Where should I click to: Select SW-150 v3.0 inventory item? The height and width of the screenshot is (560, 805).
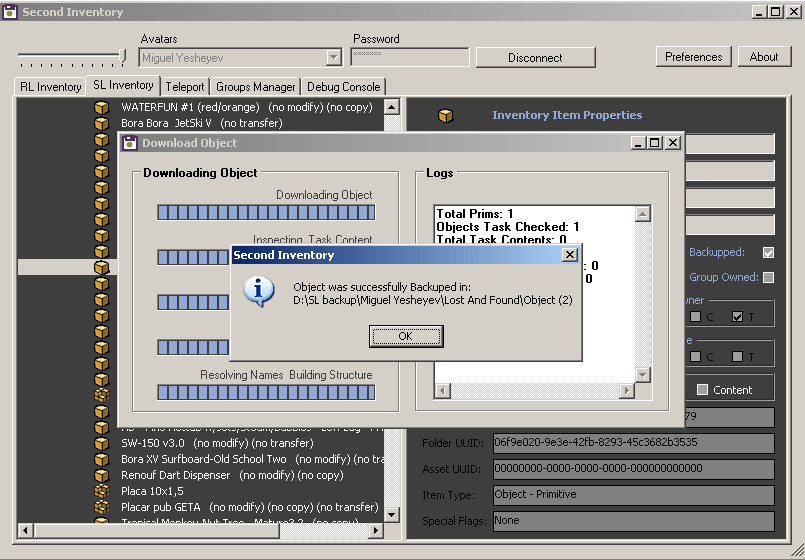[x=217, y=443]
